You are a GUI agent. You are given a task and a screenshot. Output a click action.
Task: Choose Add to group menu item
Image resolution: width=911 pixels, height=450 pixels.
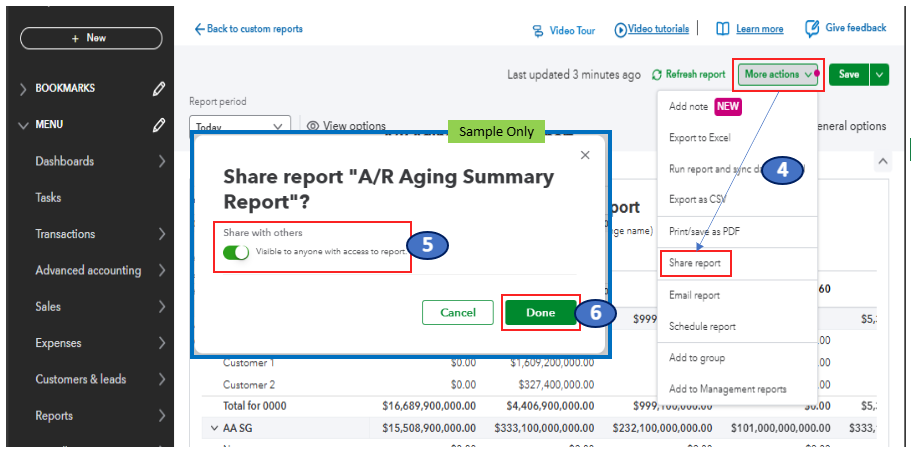(x=697, y=358)
